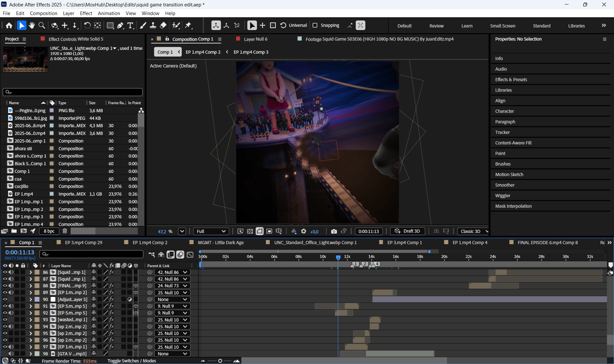Open parent dropdown of layer 98
The height and width of the screenshot is (364, 614).
coord(172,354)
